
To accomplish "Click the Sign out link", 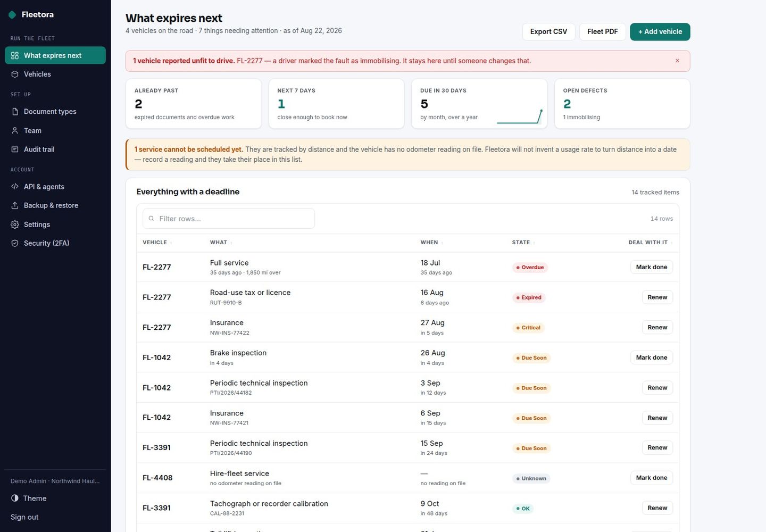I will coord(24,517).
